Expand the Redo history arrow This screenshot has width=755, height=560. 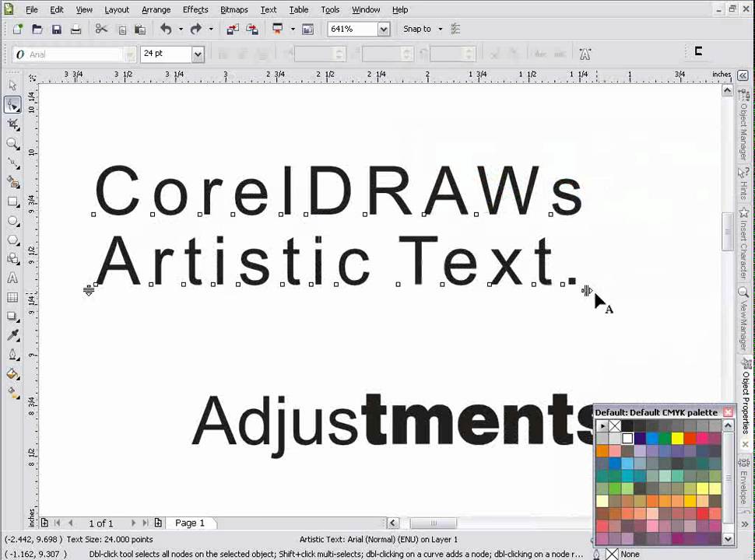coord(210,29)
